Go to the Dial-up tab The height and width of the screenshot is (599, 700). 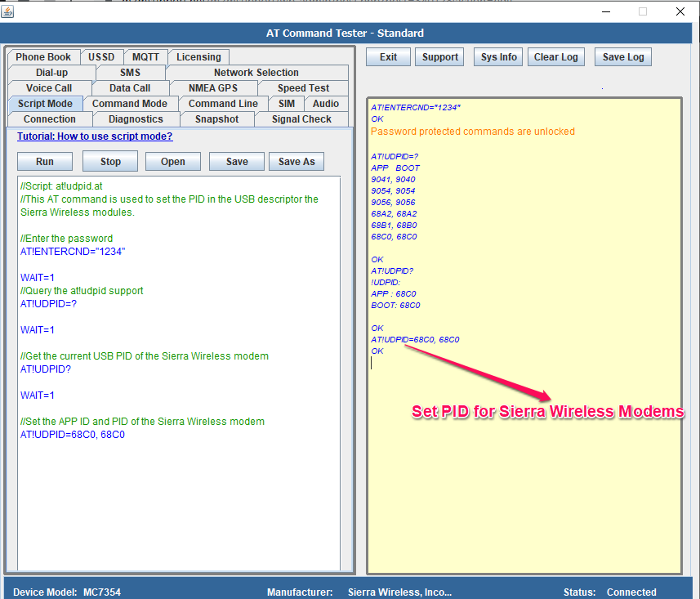click(x=51, y=73)
